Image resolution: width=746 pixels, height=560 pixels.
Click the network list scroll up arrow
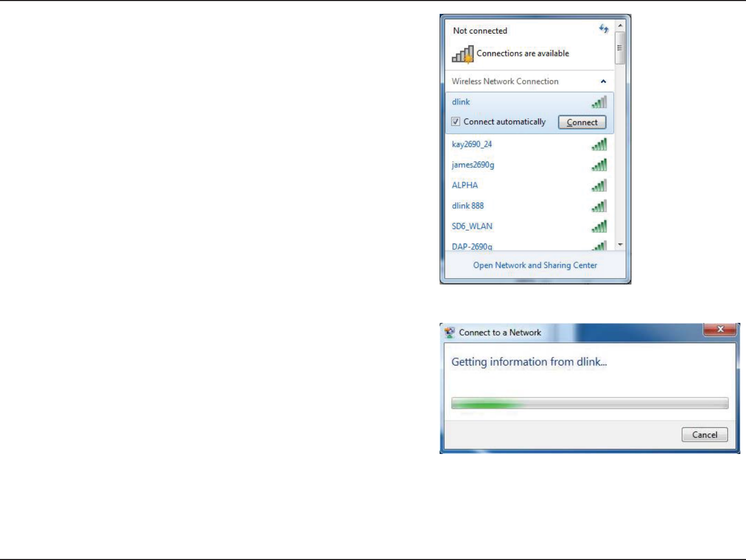(620, 26)
